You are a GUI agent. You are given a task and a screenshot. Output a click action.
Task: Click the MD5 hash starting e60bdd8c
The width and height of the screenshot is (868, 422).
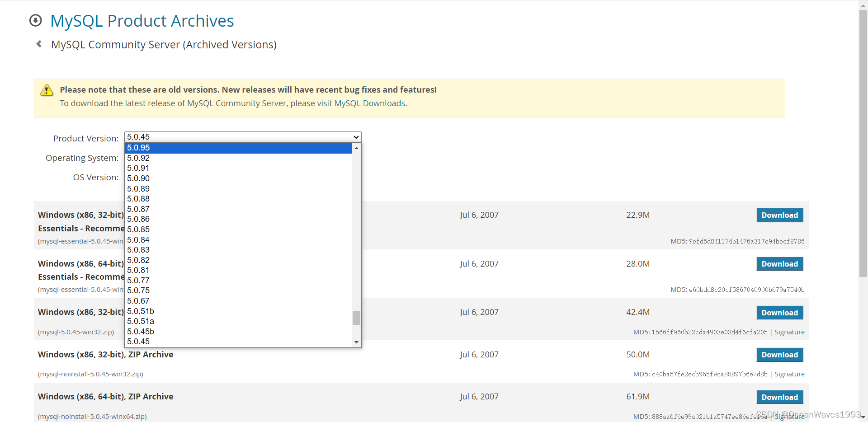point(746,290)
